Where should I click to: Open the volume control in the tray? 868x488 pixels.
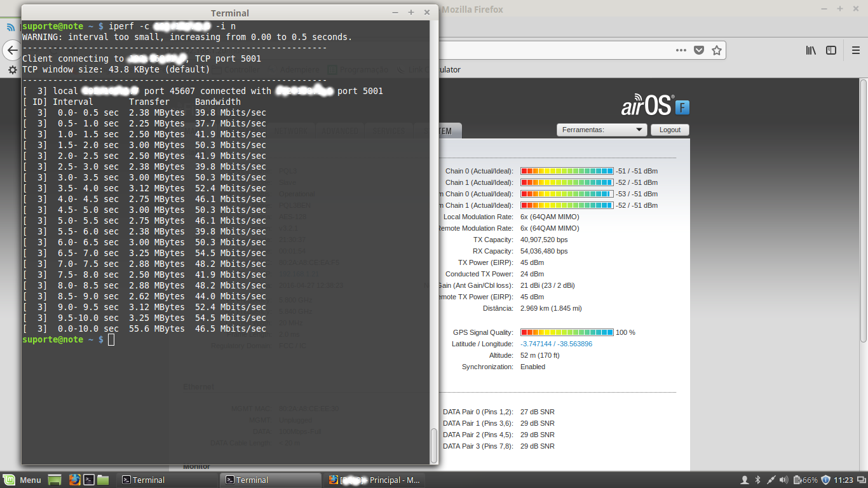tap(783, 480)
